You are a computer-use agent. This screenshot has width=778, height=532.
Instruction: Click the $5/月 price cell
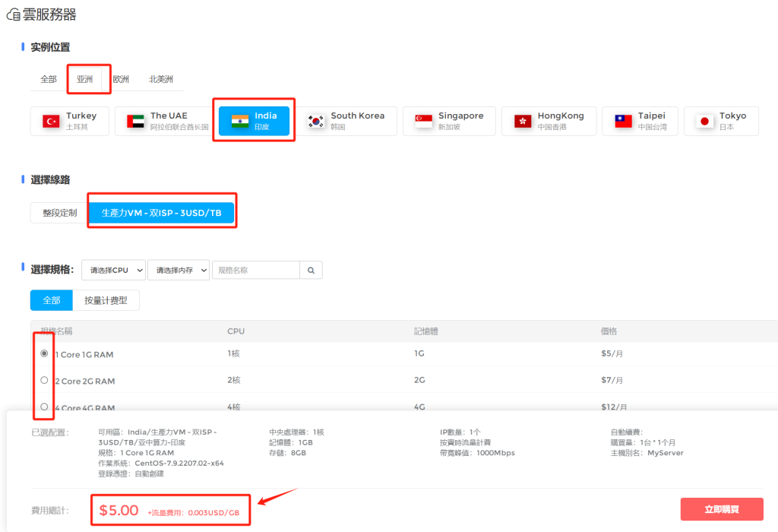click(612, 353)
